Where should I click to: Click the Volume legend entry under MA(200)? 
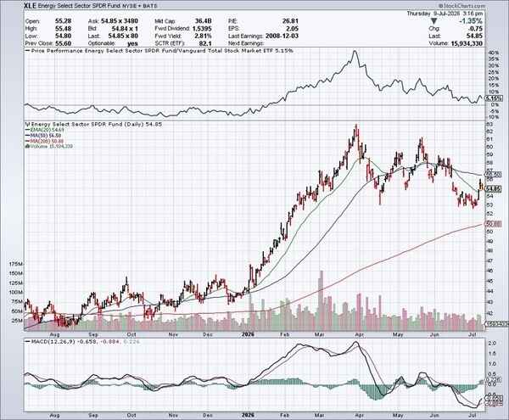[51, 146]
